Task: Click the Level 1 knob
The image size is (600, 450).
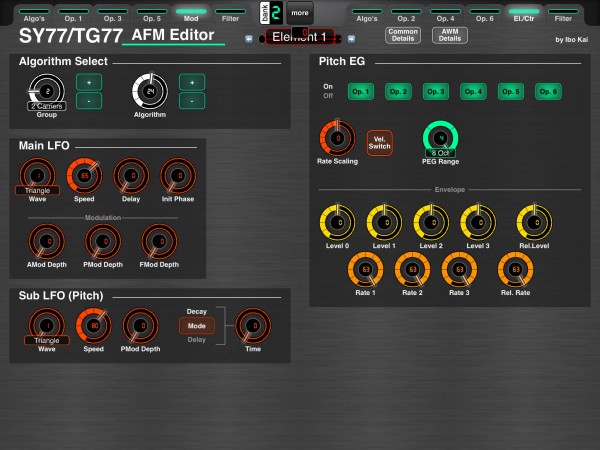Action: click(x=384, y=222)
